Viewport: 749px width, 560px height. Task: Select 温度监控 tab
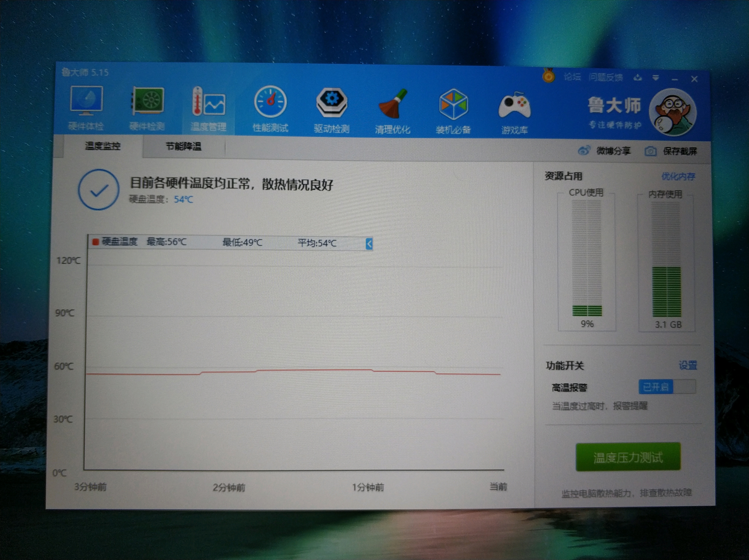[103, 146]
